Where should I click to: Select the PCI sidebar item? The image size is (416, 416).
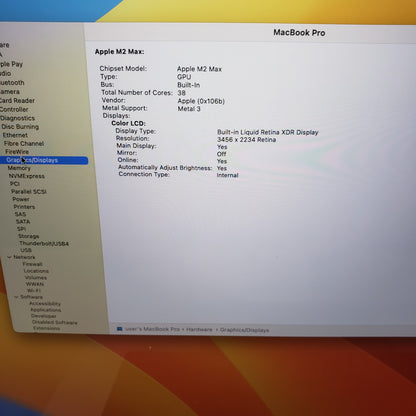coord(15,184)
